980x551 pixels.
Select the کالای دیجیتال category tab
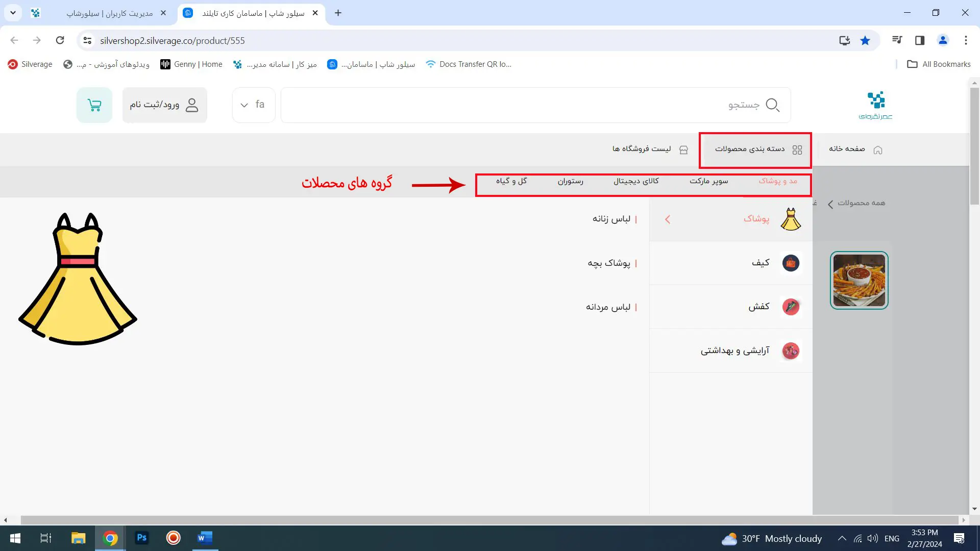click(636, 181)
